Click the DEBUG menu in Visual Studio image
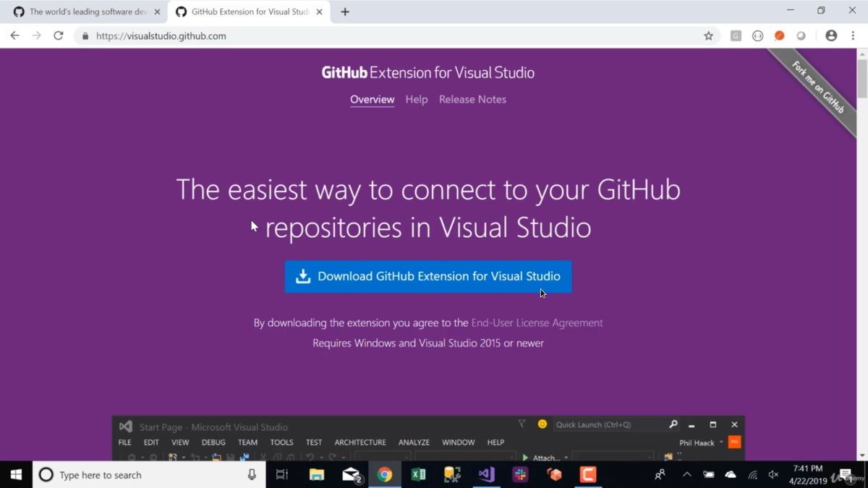The height and width of the screenshot is (488, 868). pyautogui.click(x=213, y=442)
